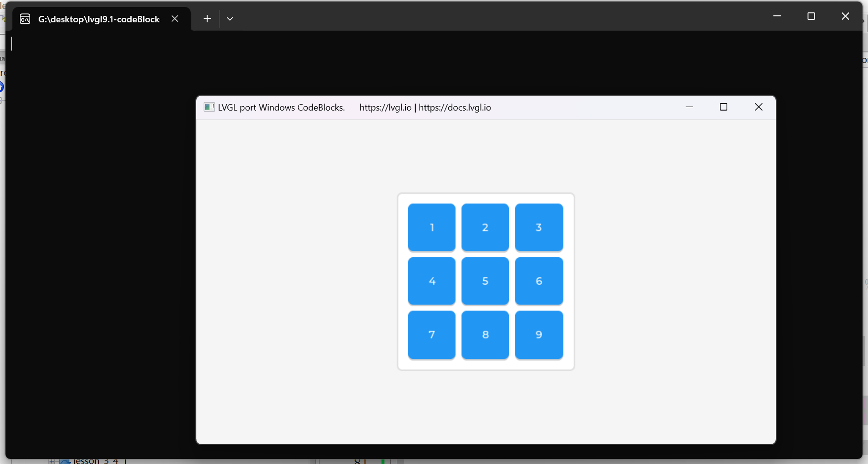Expand the terminal profile dropdown chevron
868x464 pixels.
click(230, 19)
